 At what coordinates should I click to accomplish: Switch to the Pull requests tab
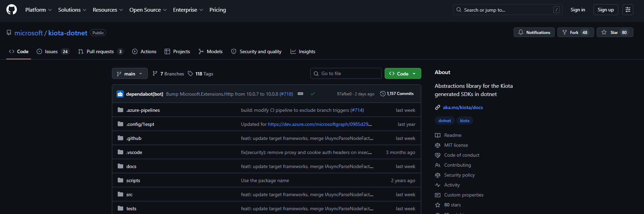pos(101,51)
